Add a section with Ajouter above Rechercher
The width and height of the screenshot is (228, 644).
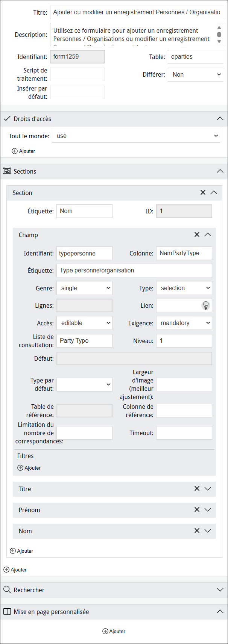(15, 570)
